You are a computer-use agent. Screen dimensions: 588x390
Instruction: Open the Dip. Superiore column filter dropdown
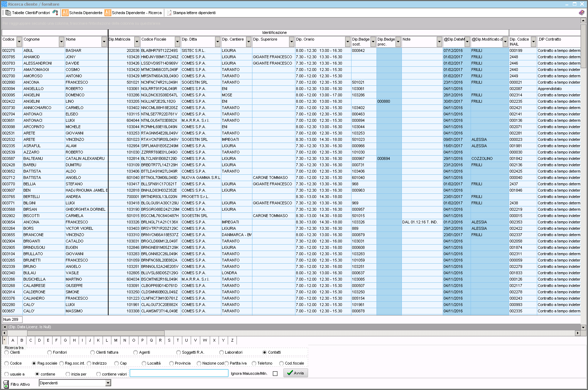click(292, 42)
